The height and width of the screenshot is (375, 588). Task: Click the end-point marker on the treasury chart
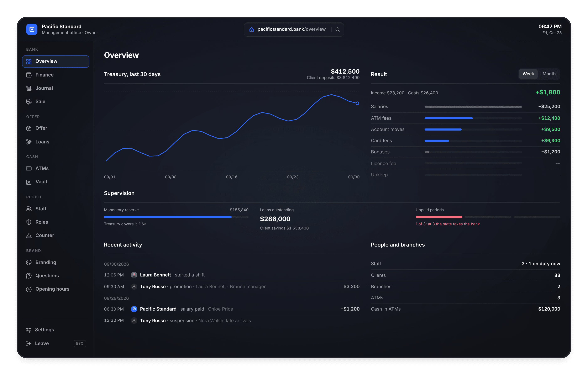coord(357,103)
